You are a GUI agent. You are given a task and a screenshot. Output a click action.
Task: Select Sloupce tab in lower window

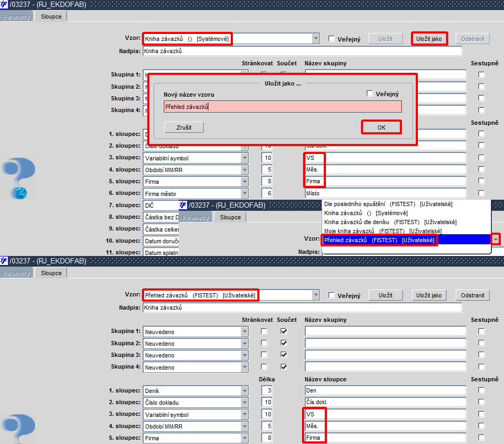pos(51,273)
